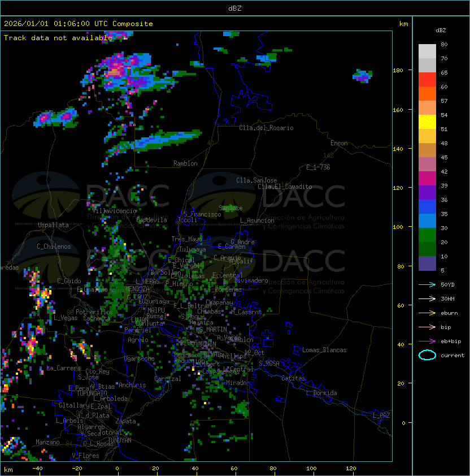Screen dimensions: 470x476
Task: Click the 'Manzano' place label
Action: [47, 442]
